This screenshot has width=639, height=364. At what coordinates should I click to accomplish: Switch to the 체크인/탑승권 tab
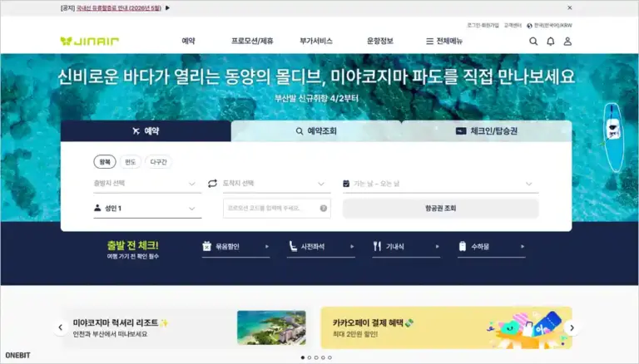click(x=487, y=131)
